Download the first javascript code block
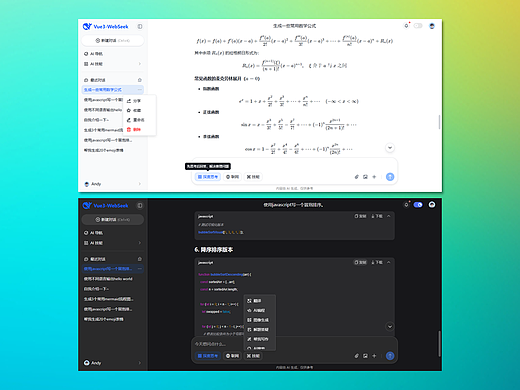Viewport: 520px width, 390px height. (x=377, y=216)
